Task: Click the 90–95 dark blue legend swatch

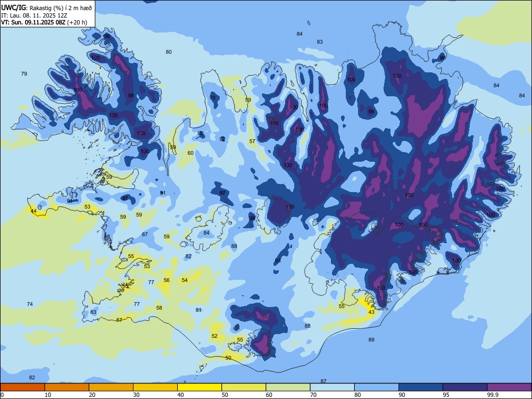Action: tap(421, 387)
